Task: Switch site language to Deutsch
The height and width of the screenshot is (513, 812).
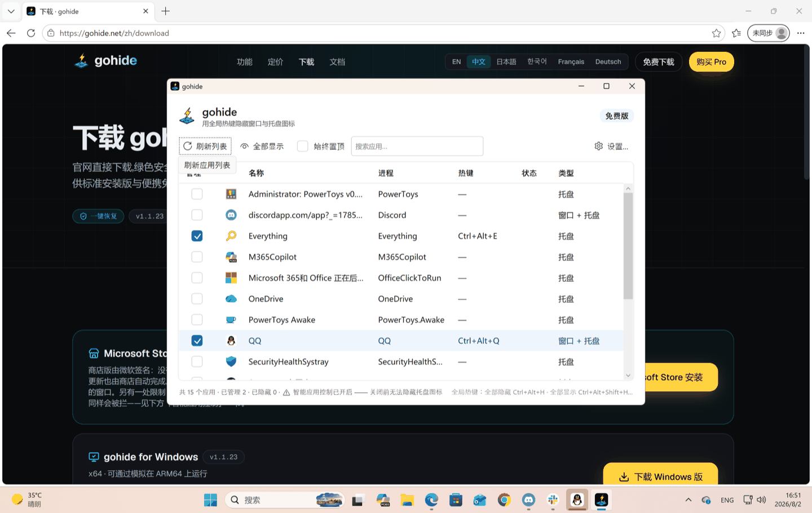Action: click(x=608, y=62)
